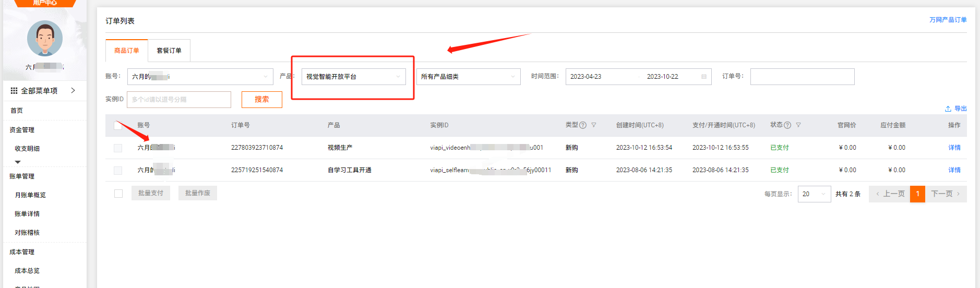This screenshot has height=288, width=980.
Task: Click the 订单号 column header
Action: coord(241,125)
